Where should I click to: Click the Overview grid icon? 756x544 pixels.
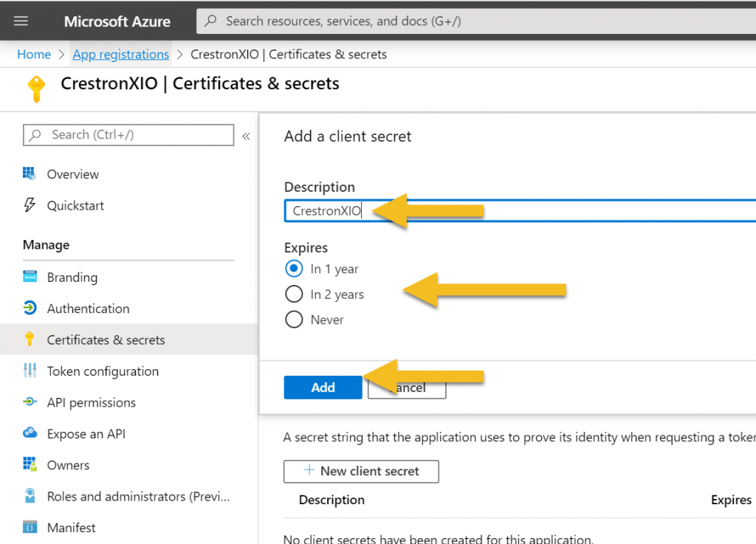click(30, 173)
